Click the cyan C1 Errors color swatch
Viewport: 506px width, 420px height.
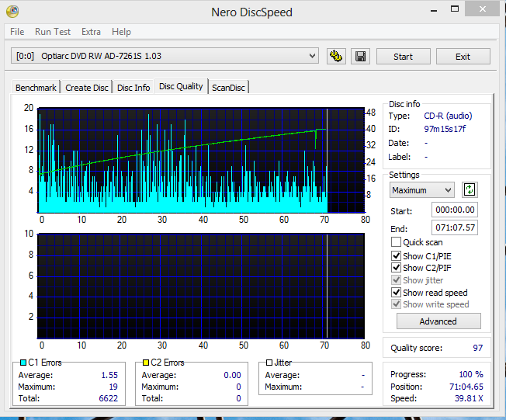(23, 363)
